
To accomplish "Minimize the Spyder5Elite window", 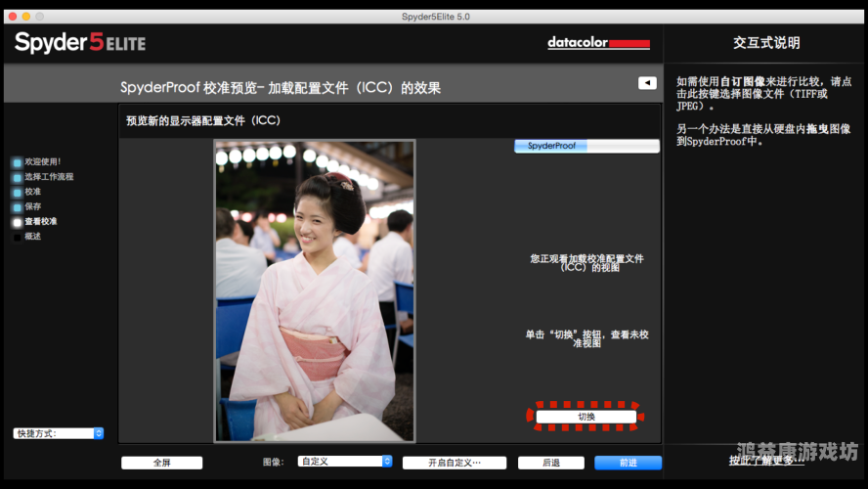I will [x=26, y=17].
